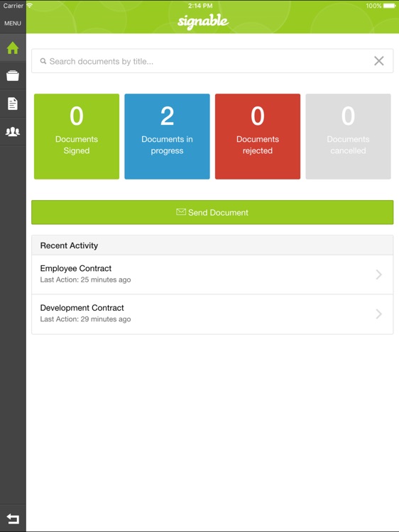
Task: Tap the logout return-arrow icon in sidebar
Action: point(13,519)
